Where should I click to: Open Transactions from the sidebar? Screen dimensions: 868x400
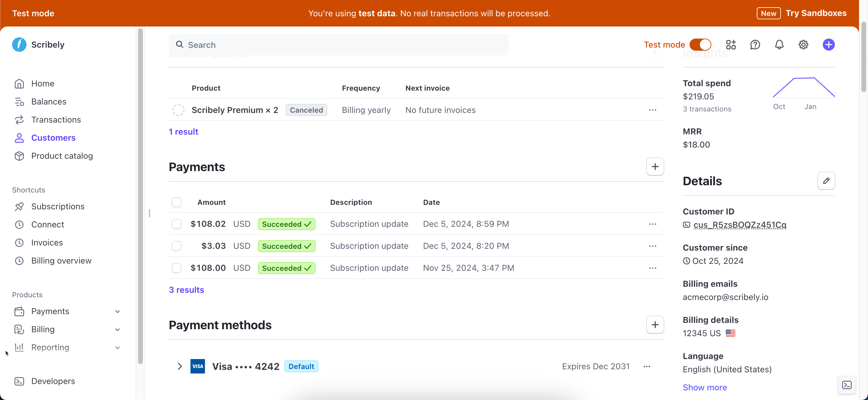coord(56,120)
